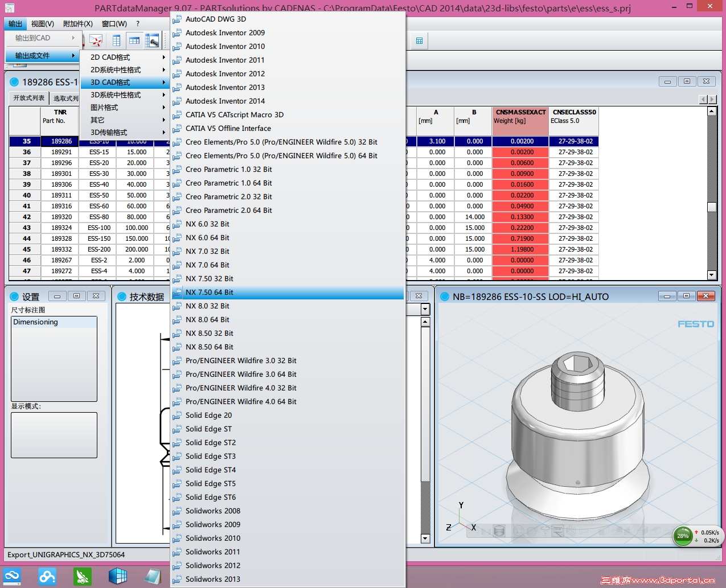726x588 pixels.
Task: Click the table list view toolbar icon
Action: pyautogui.click(x=116, y=40)
